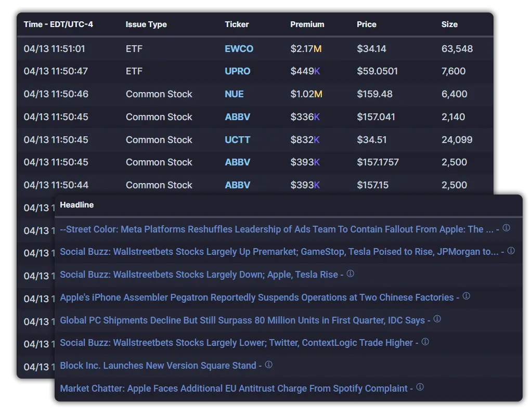
Task: Select the 04/13 11:51:01 timestamp cell
Action: 54,49
